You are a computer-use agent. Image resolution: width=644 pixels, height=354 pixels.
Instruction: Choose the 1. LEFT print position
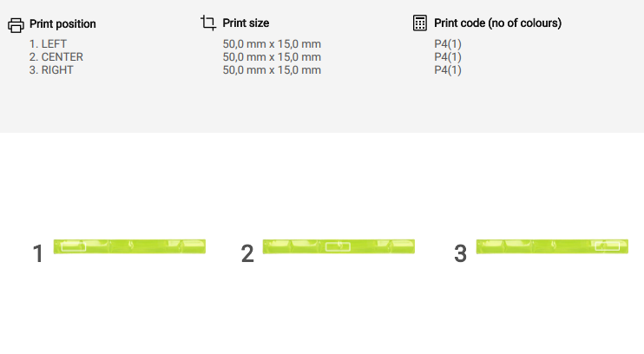pyautogui.click(x=50, y=44)
